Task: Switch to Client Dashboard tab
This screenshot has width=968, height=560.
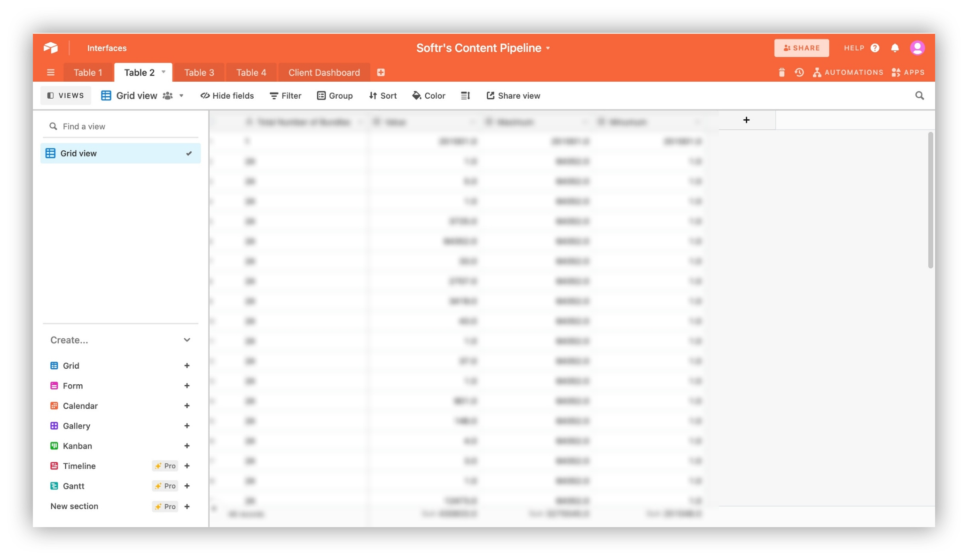Action: point(324,72)
